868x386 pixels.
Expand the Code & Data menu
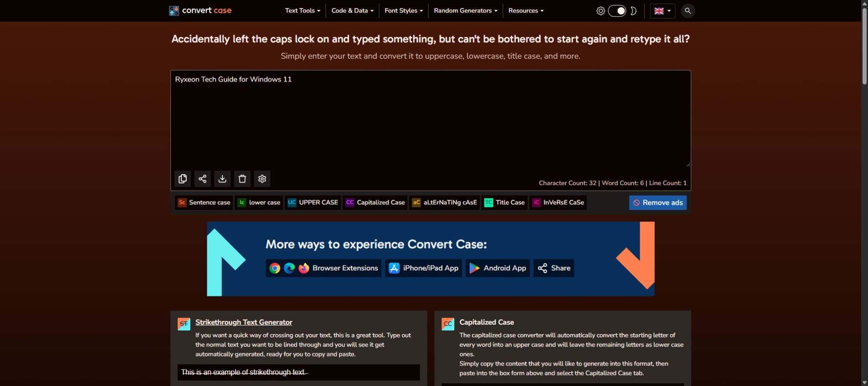tap(352, 10)
